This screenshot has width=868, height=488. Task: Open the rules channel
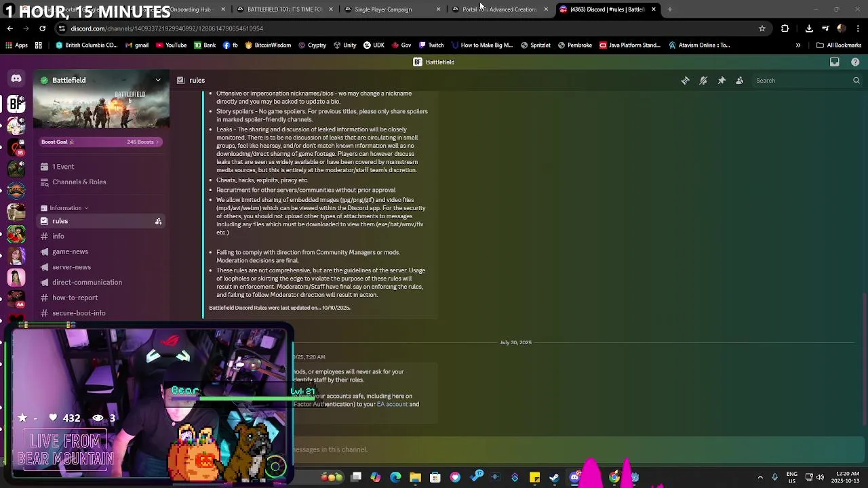100,221
